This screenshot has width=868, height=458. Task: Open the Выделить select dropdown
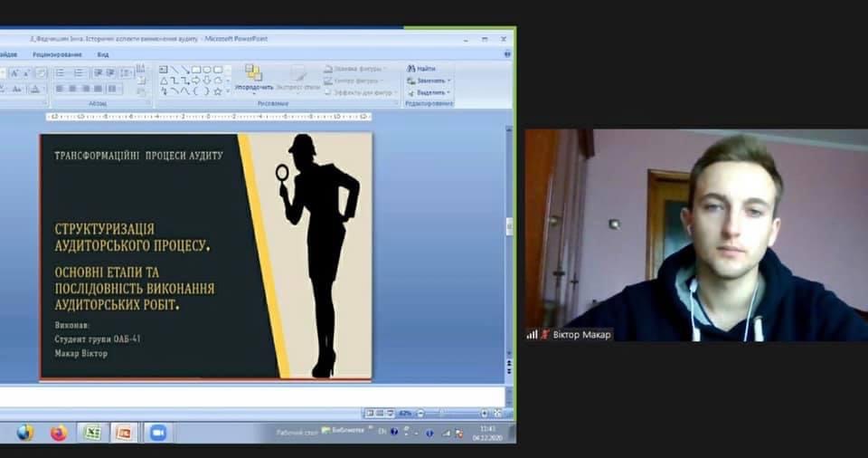(429, 92)
